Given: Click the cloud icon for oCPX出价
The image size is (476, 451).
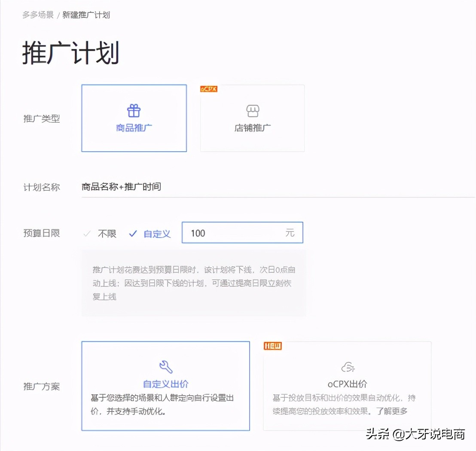Looking at the screenshot, I should pos(348,366).
